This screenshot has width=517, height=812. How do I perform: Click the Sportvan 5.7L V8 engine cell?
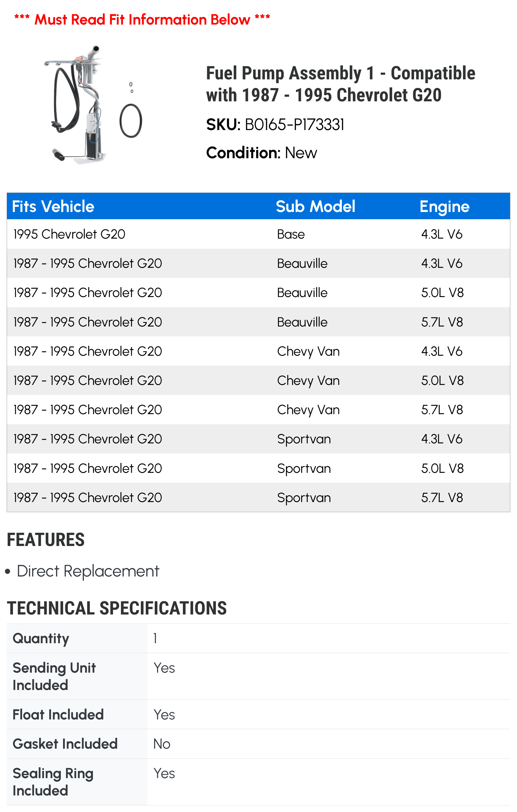(442, 497)
